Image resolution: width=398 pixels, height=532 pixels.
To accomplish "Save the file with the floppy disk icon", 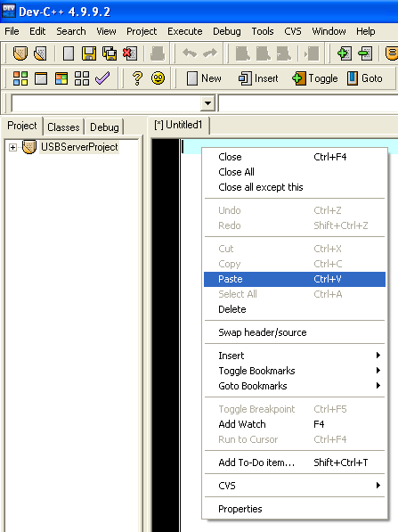I will pos(89,53).
